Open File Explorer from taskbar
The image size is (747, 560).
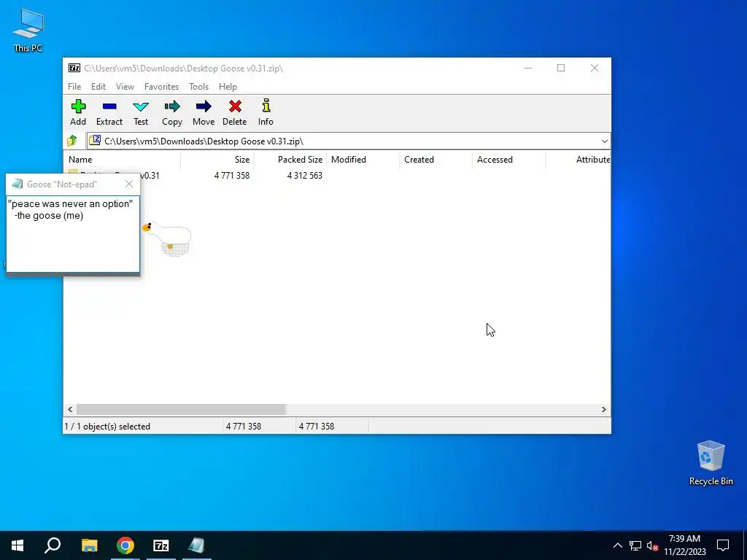click(89, 545)
